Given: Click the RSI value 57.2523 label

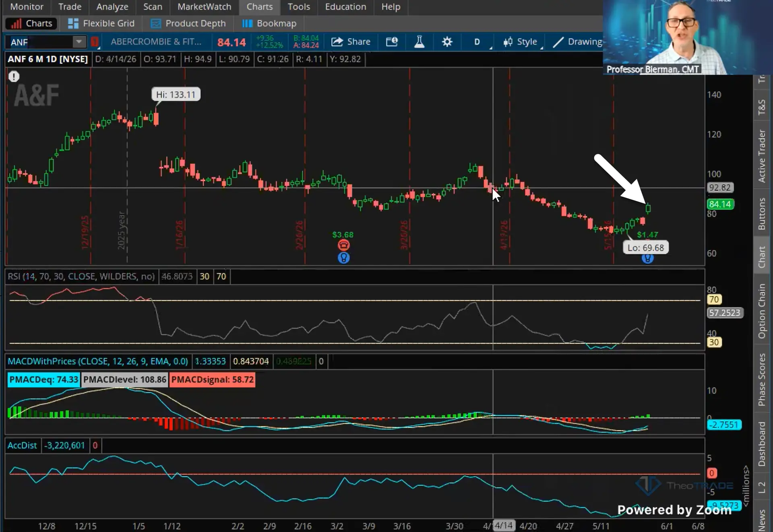Looking at the screenshot, I should click(x=725, y=313).
